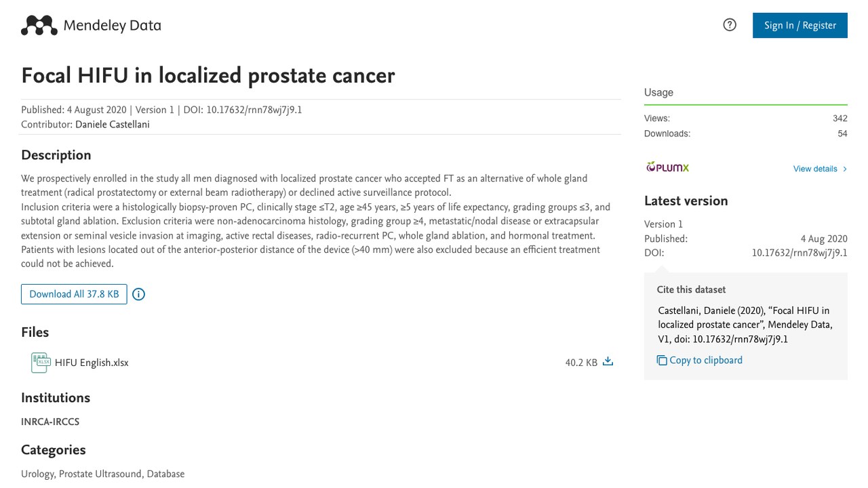Expand View details chevron arrow
Viewport: 868px width, 488px height.
(x=845, y=169)
